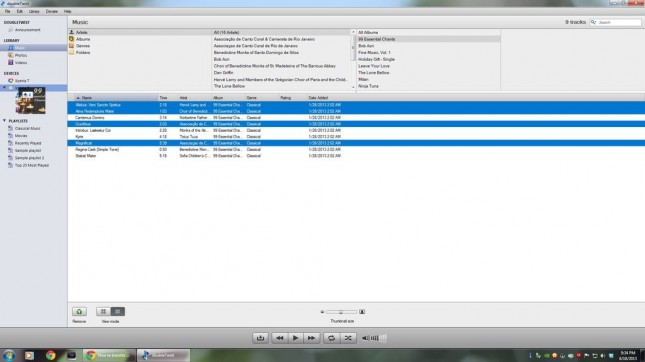Adjust the Thumbnail size slider

341,312
